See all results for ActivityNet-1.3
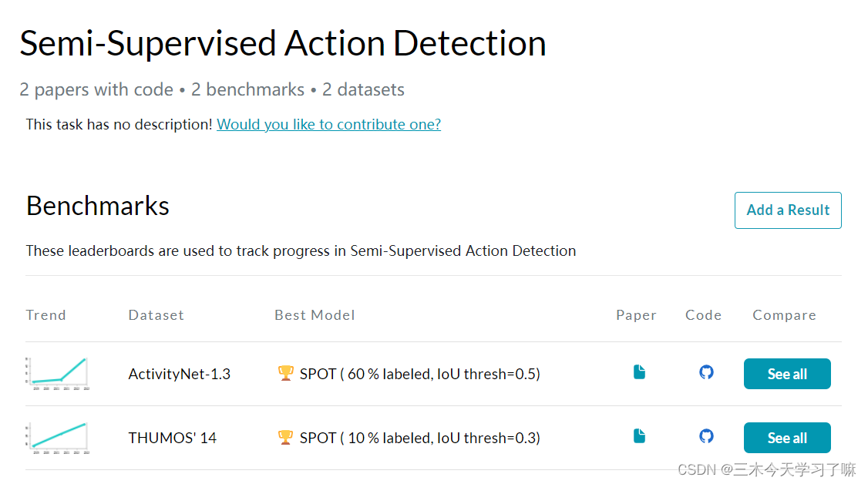 pos(787,374)
